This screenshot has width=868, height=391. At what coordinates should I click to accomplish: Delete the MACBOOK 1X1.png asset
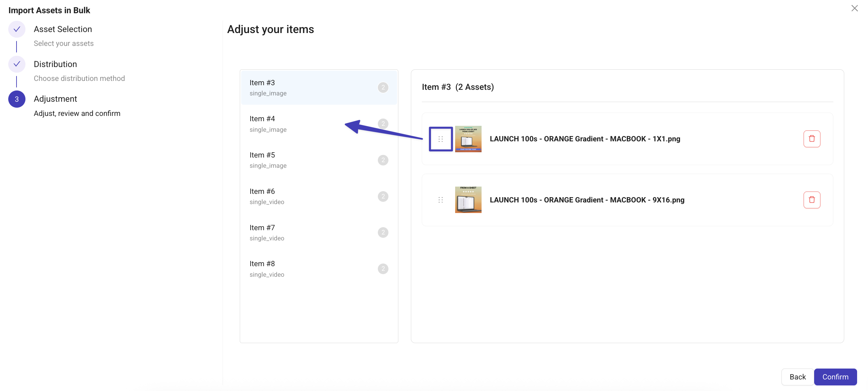tap(812, 139)
